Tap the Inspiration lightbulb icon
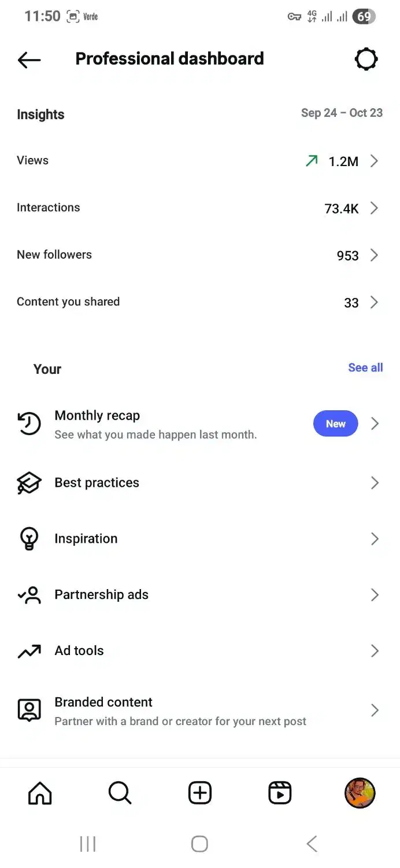 click(x=29, y=539)
